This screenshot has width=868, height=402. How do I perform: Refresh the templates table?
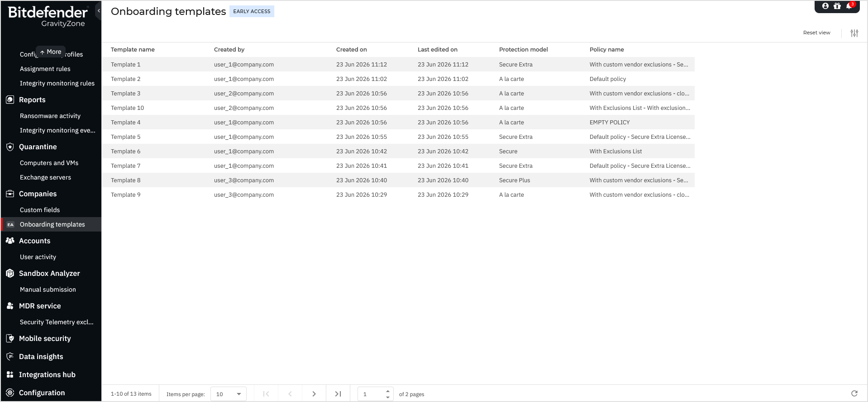[854, 394]
